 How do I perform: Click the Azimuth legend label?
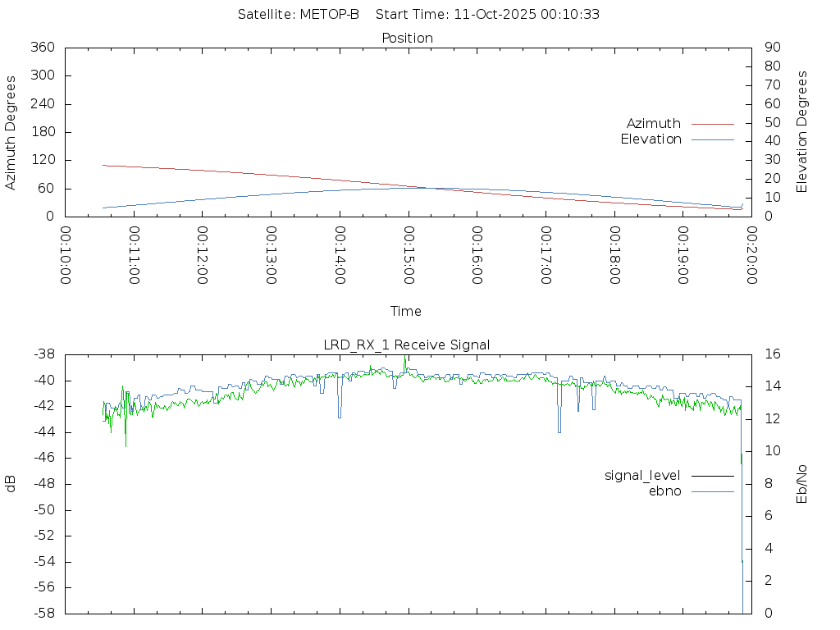click(x=653, y=124)
